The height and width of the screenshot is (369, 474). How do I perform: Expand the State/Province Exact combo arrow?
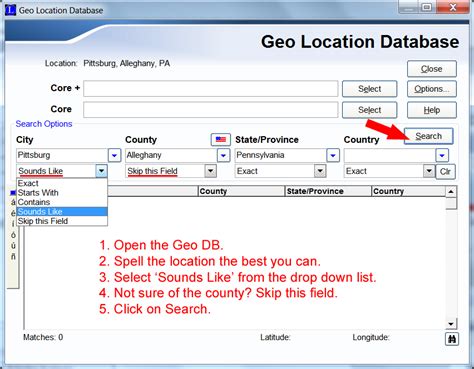320,171
